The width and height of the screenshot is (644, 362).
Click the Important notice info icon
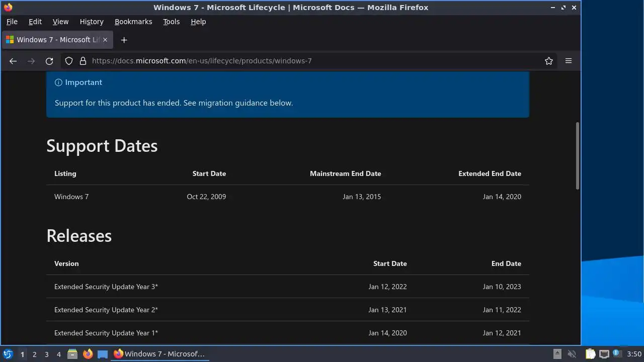click(x=58, y=82)
